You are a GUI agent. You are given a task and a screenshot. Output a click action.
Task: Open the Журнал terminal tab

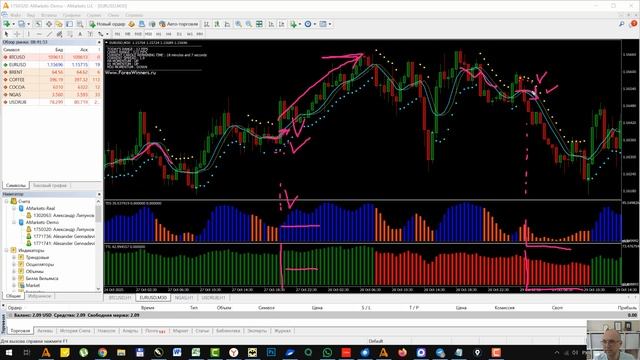282,331
